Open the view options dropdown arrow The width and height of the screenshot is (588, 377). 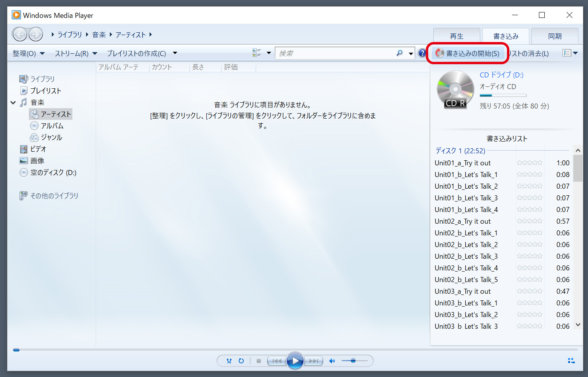pos(269,53)
